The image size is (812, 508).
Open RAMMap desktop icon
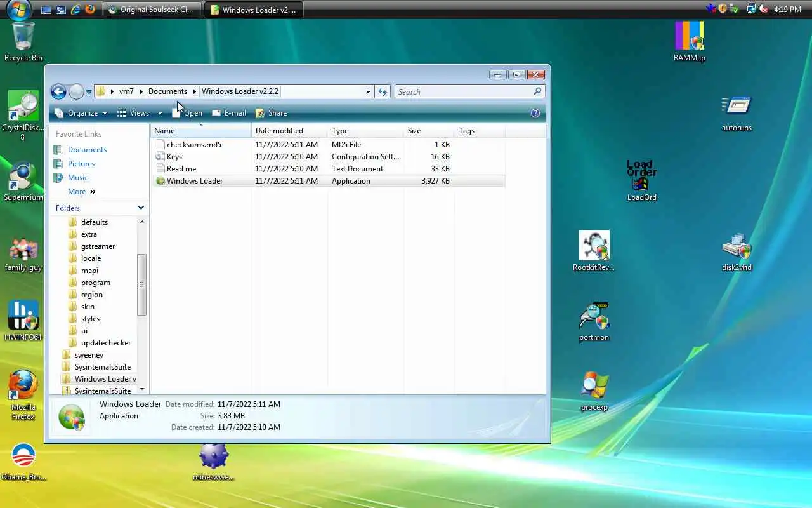tap(690, 42)
